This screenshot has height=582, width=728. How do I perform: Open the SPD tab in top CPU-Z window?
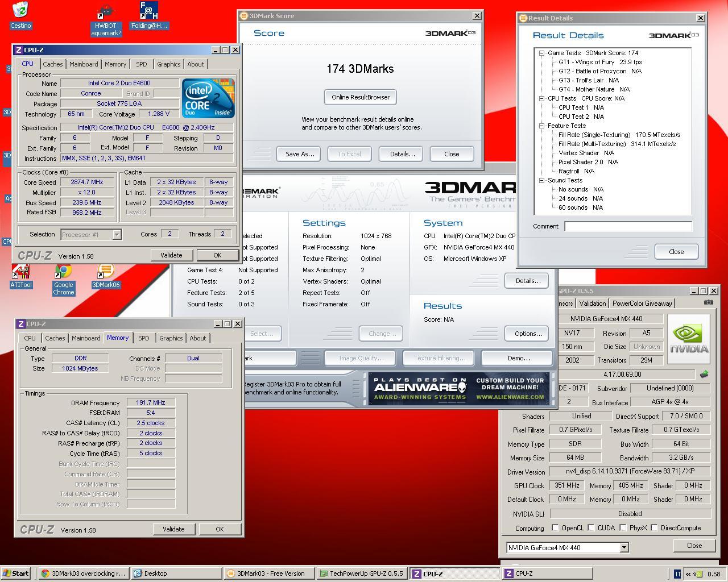click(142, 64)
